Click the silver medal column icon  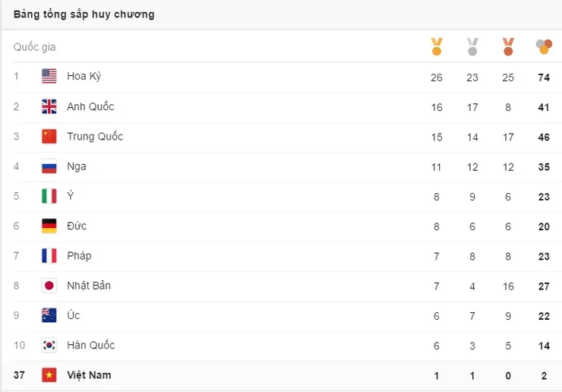[472, 46]
